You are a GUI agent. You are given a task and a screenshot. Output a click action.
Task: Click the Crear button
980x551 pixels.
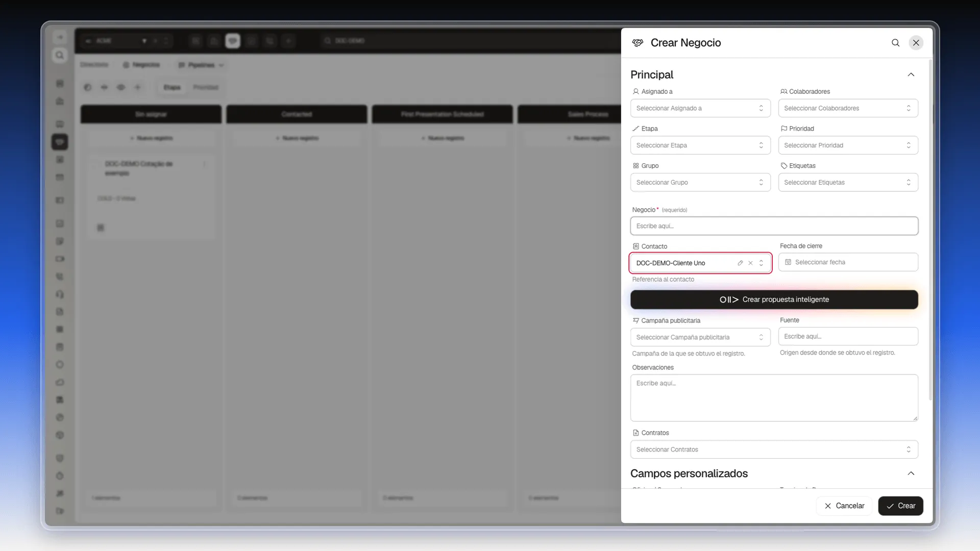point(900,506)
